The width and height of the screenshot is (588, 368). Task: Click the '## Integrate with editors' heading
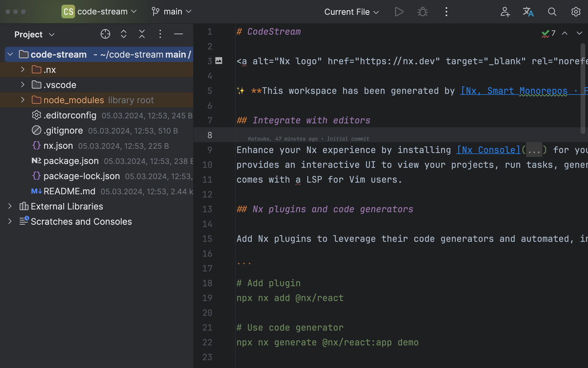pos(304,120)
